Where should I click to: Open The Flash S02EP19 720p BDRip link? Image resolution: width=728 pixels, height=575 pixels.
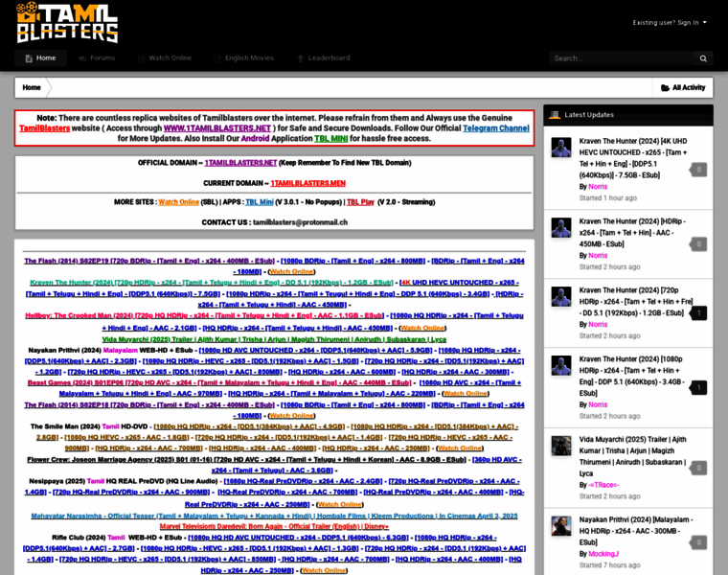pos(149,261)
